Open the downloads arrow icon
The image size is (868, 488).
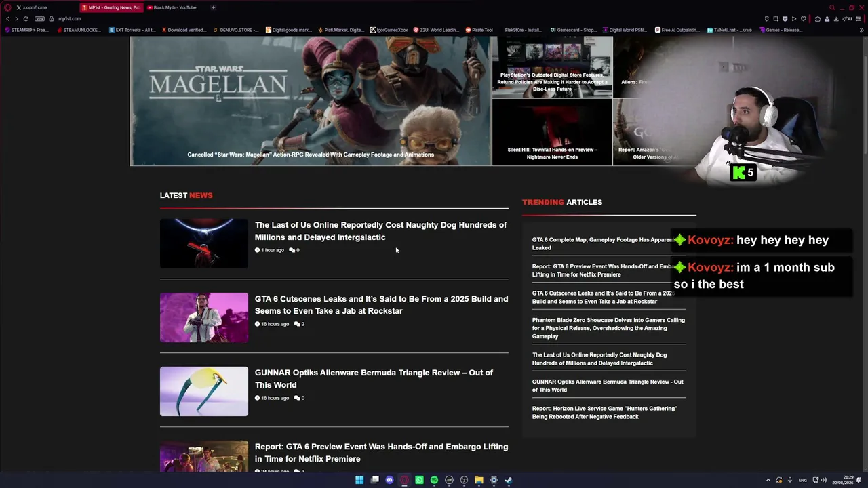[x=836, y=19]
